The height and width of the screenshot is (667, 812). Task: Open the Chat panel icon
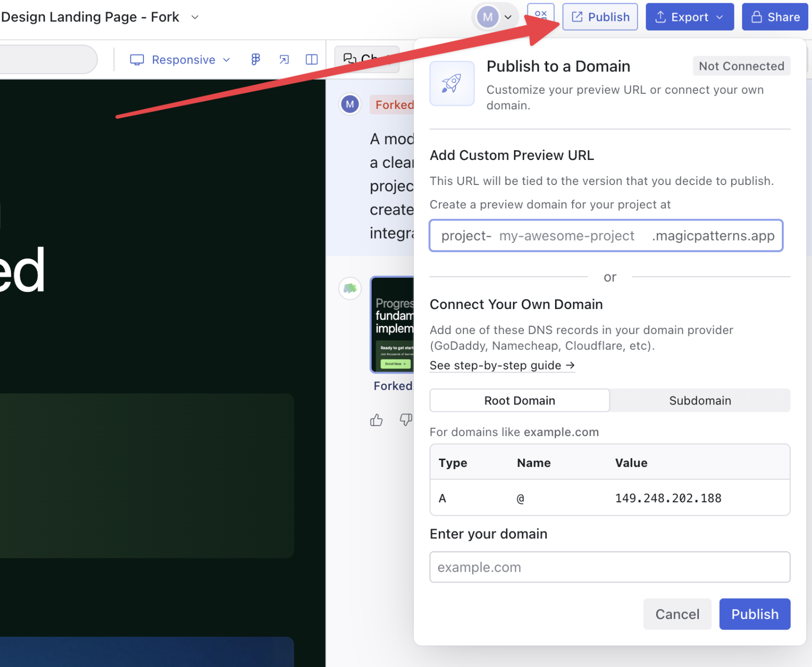pyautogui.click(x=350, y=58)
